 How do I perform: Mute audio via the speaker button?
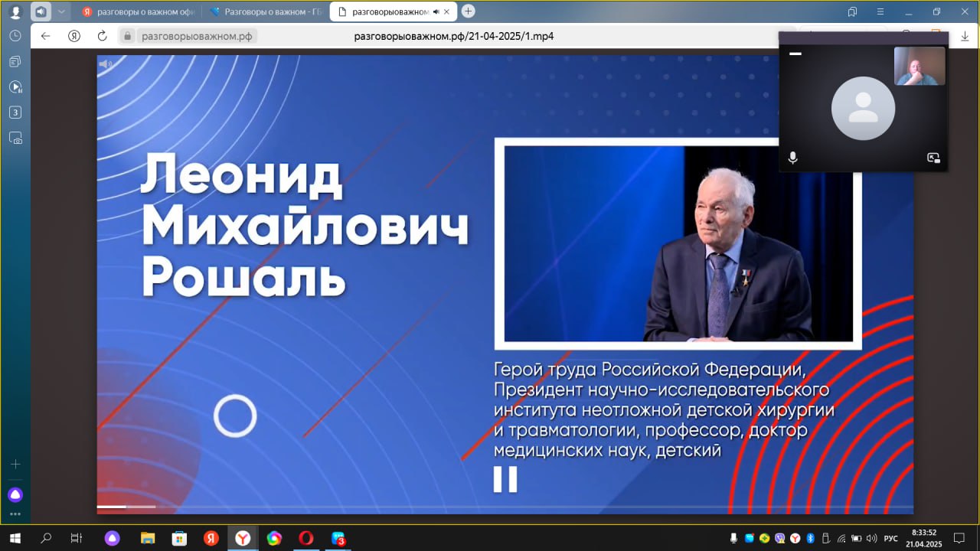tap(40, 11)
